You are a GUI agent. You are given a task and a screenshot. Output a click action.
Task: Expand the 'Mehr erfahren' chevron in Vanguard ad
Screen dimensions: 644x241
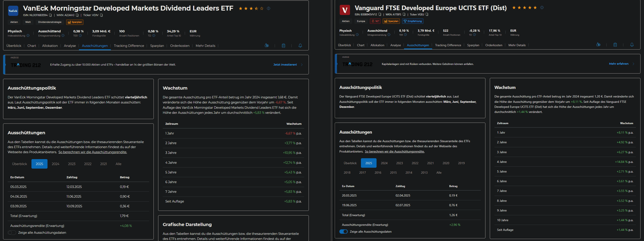pos(633,64)
